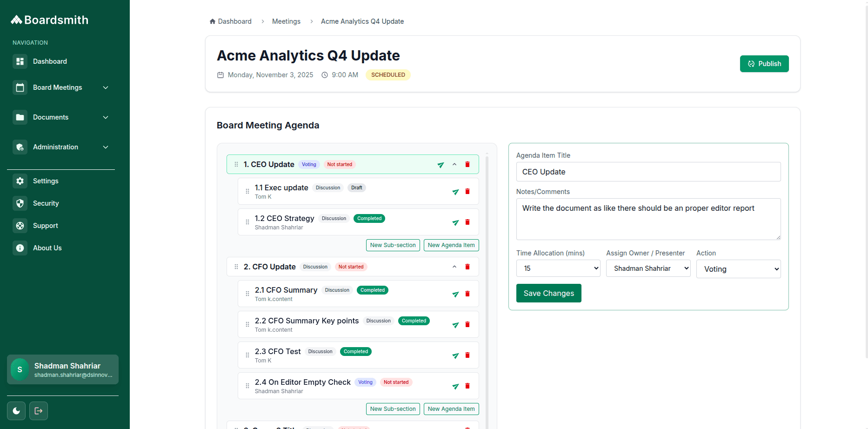Delete the 2.3 CFO Test item
The width and height of the screenshot is (868, 429).
pyautogui.click(x=467, y=355)
